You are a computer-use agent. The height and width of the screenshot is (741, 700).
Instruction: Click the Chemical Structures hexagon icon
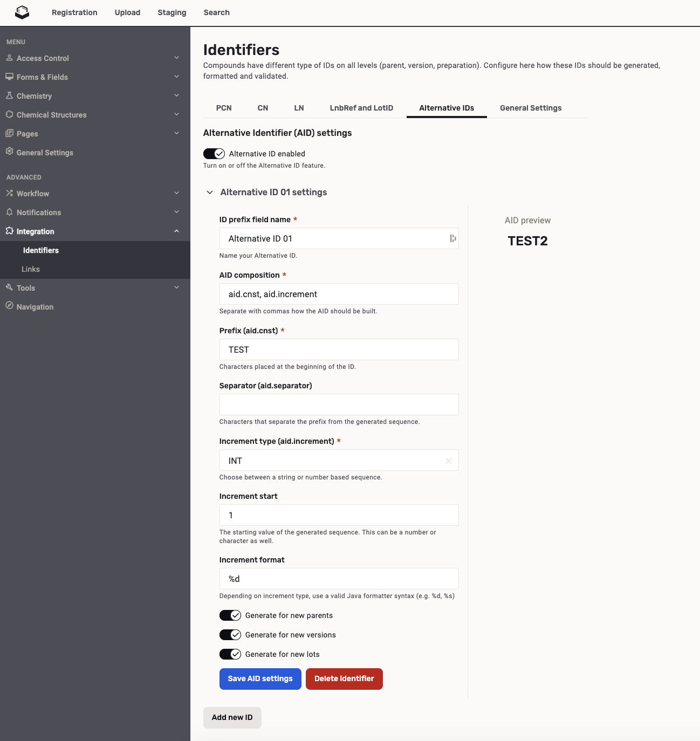[x=9, y=114]
